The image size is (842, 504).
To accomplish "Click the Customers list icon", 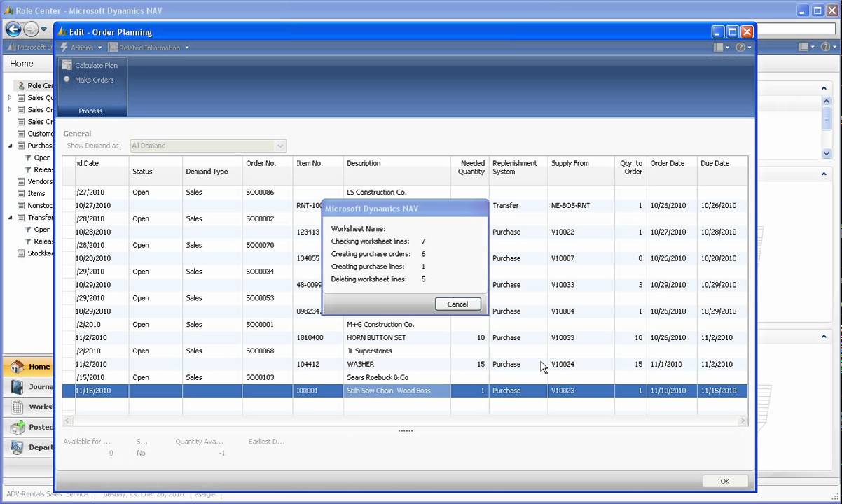I will (21, 134).
